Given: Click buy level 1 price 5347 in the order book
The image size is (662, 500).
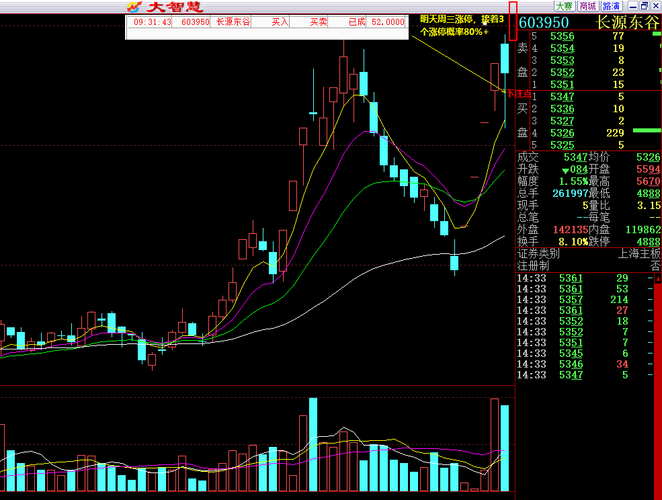Looking at the screenshot, I should (x=562, y=97).
